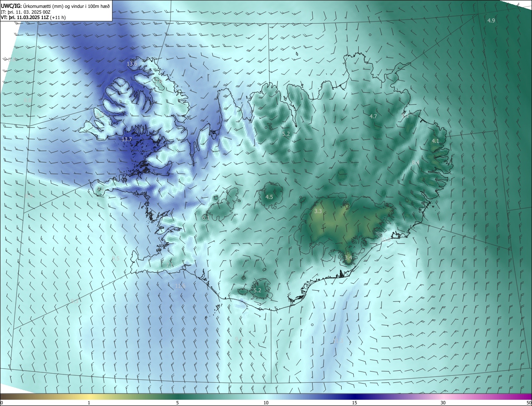
Task: Click the 30 tick on the color scale
Action: point(443,403)
